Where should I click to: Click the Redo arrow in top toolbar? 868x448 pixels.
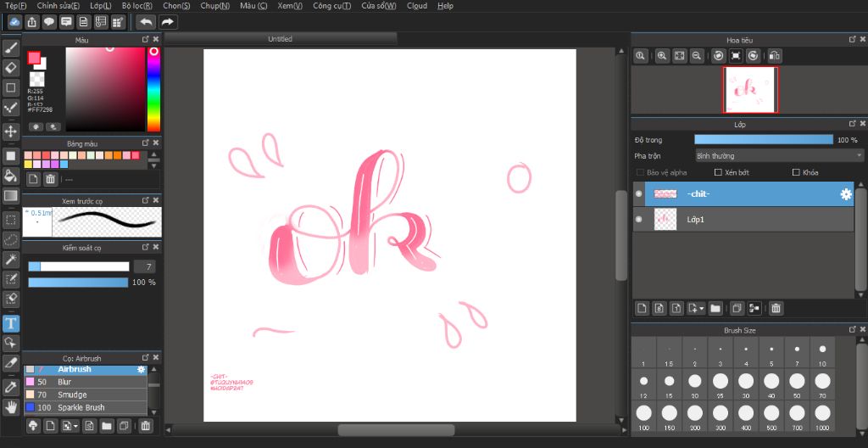pos(167,22)
